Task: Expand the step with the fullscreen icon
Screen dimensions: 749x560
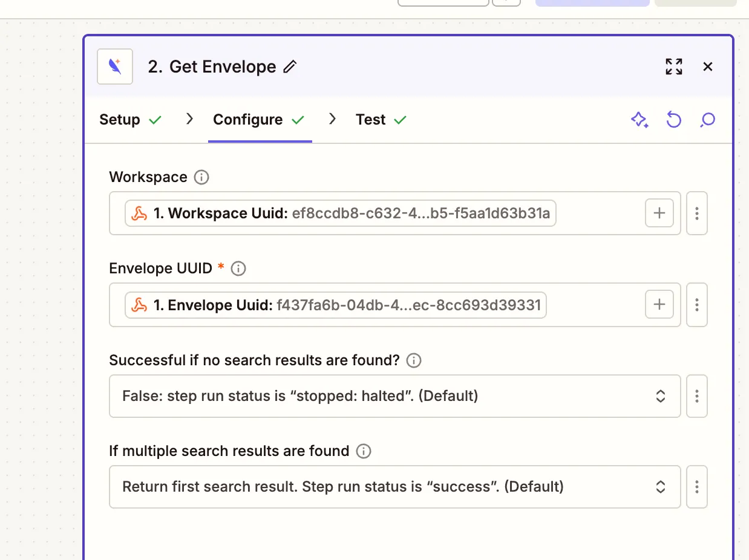Action: click(673, 67)
